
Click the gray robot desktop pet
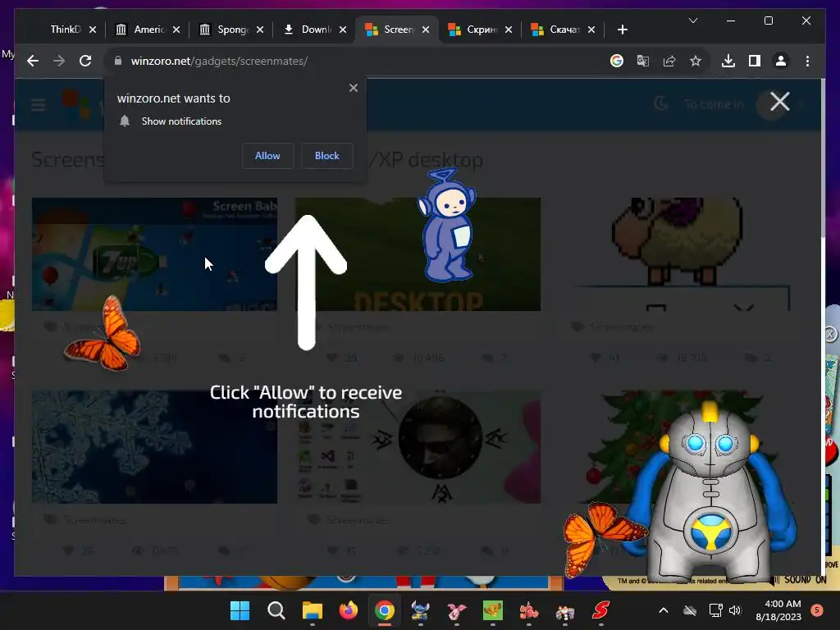coord(710,493)
